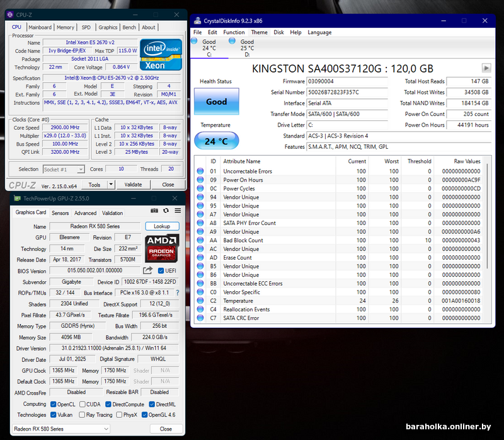Open the Socket #1 selection dropdown in CPU-Z
Screen dimensions: 504x440
point(64,169)
